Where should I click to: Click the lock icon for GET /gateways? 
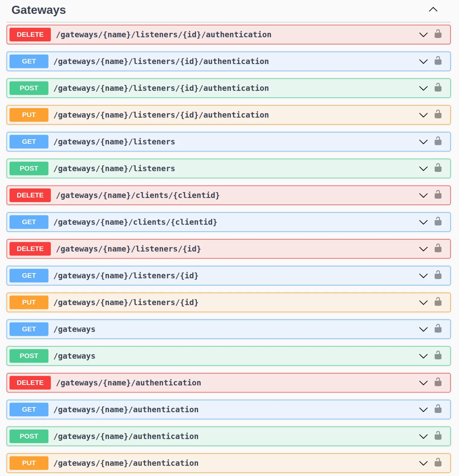(x=438, y=329)
